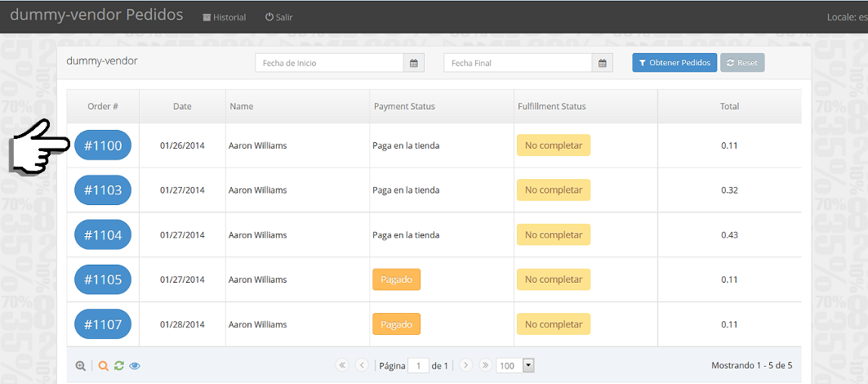This screenshot has width=868, height=384.
Task: Click No completar badge for order #1107
Action: (554, 324)
